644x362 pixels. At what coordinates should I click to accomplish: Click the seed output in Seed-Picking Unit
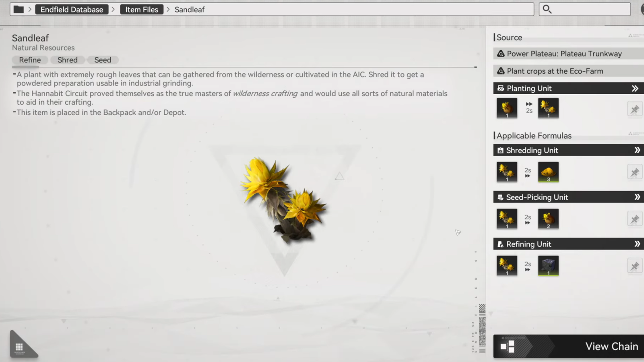[548, 219]
